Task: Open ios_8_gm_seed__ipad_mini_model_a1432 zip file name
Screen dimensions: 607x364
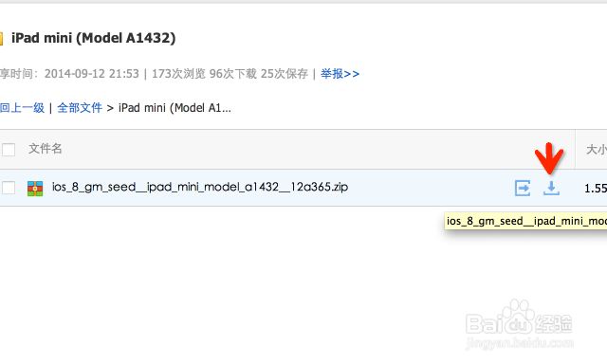Action: (x=200, y=188)
